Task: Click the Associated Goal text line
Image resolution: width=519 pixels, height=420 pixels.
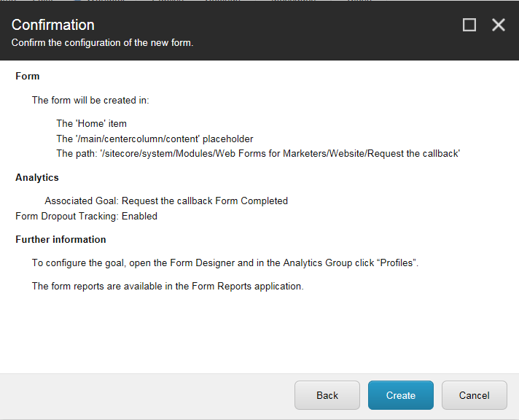Action: point(166,201)
